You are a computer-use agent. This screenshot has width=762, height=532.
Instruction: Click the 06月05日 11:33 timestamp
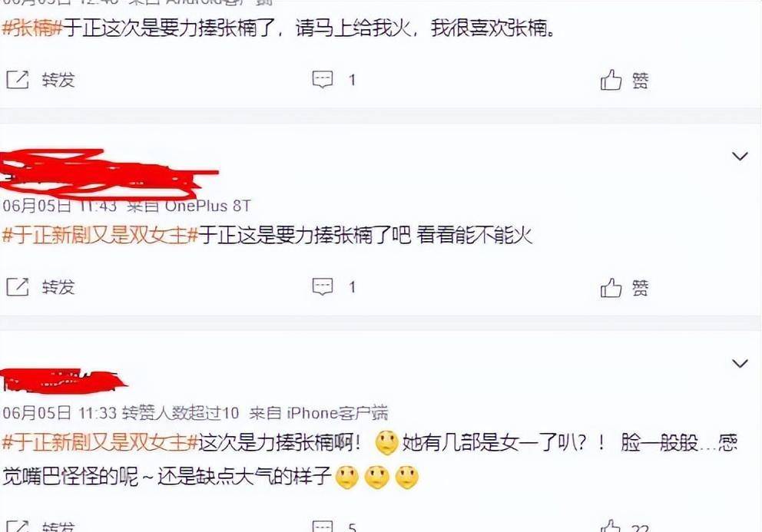pos(60,414)
